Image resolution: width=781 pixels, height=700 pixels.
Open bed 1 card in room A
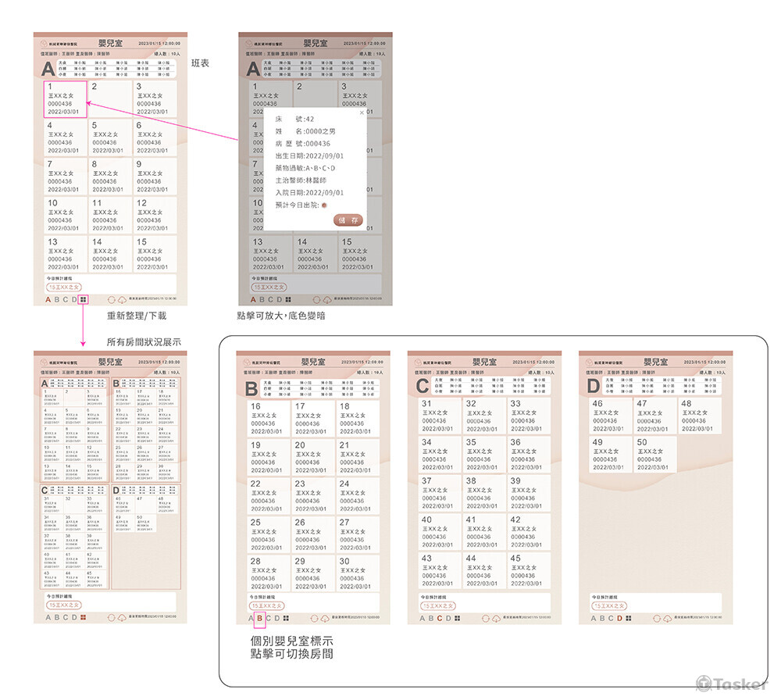coord(66,99)
